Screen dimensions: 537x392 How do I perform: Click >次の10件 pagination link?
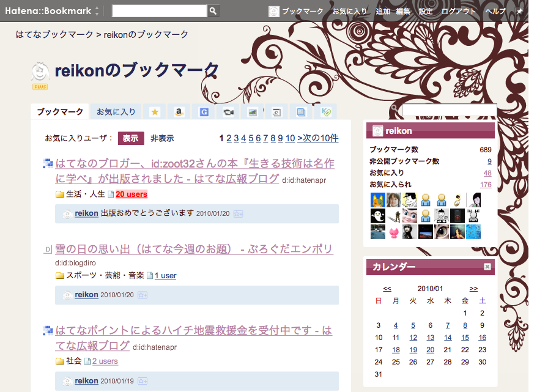click(x=318, y=138)
